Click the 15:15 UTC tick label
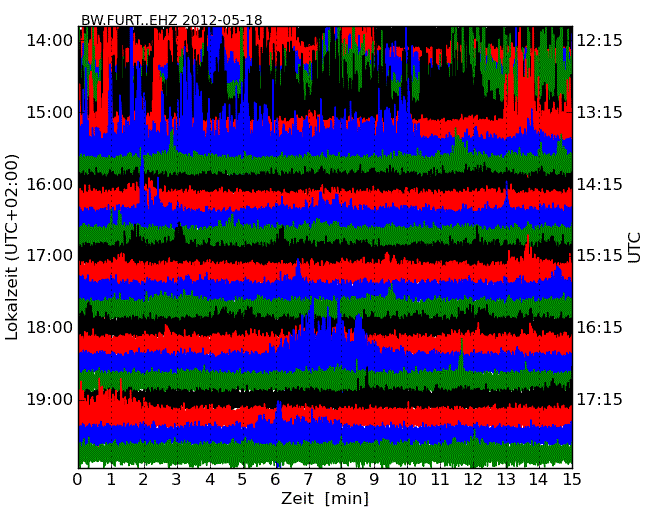Viewport: 650px width, 520px height. [600, 255]
